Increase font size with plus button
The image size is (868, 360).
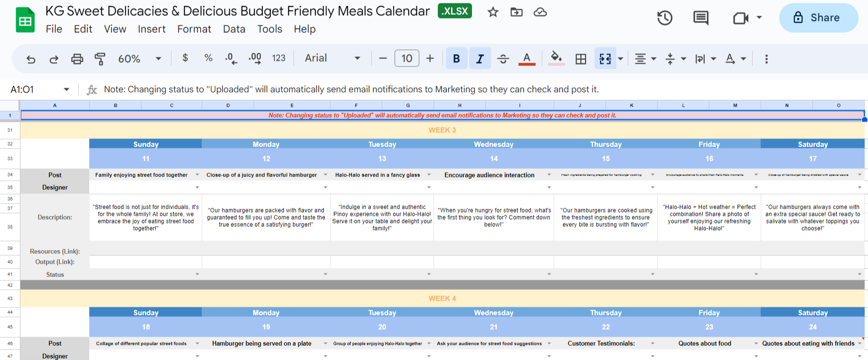tap(430, 58)
